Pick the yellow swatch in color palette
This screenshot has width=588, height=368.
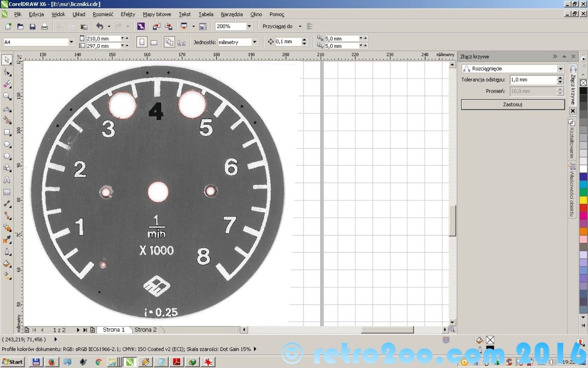point(583,200)
